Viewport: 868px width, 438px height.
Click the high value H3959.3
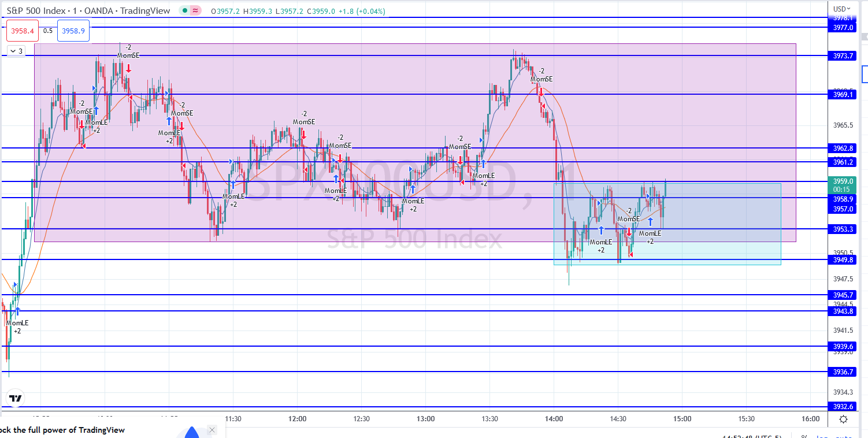coord(257,11)
